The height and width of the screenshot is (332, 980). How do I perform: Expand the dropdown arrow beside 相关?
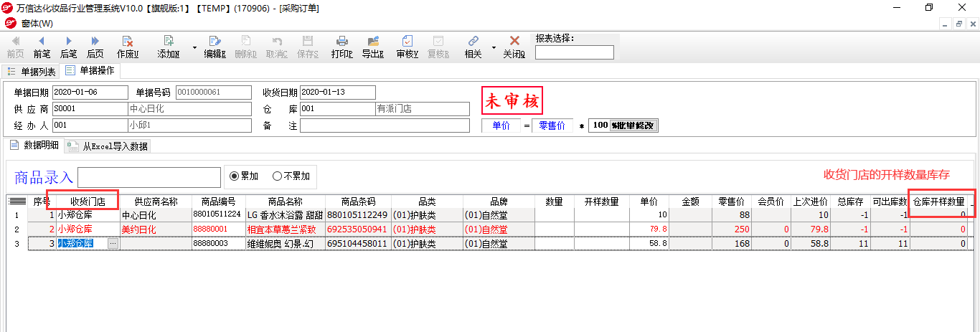pos(494,47)
